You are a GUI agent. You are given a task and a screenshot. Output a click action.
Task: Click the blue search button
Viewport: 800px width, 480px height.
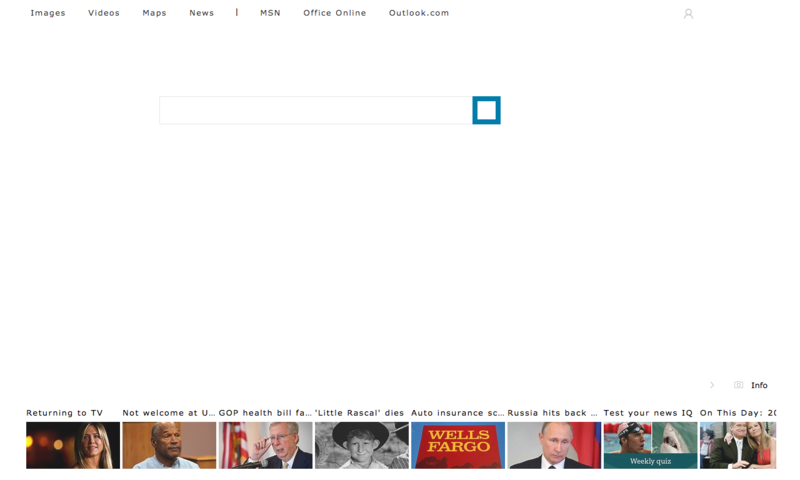[486, 110]
